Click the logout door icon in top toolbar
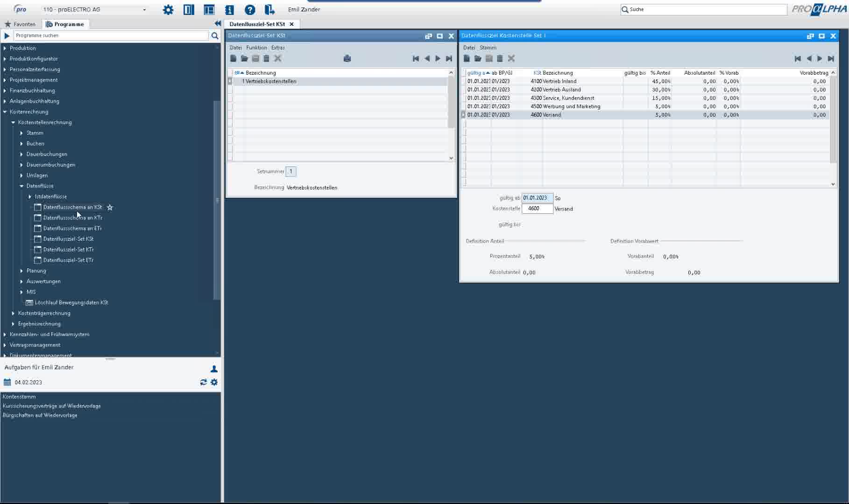 click(x=270, y=9)
